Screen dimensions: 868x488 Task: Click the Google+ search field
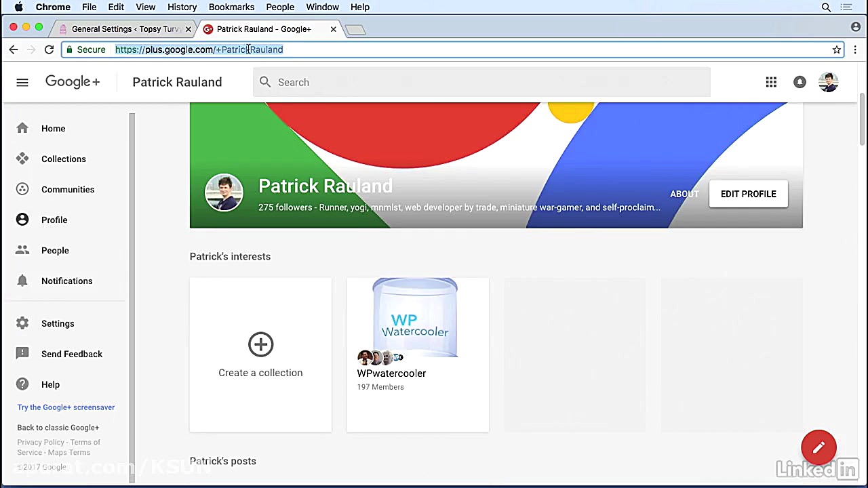(x=481, y=82)
